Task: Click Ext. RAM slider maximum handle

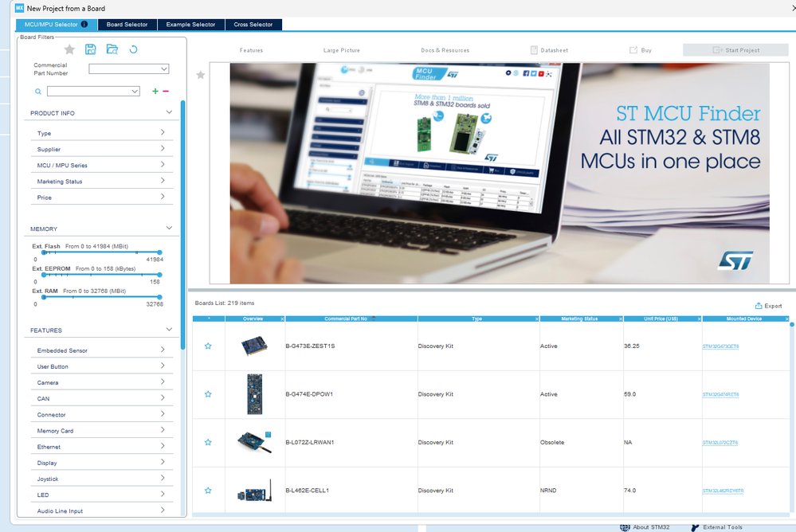Action: [x=159, y=297]
